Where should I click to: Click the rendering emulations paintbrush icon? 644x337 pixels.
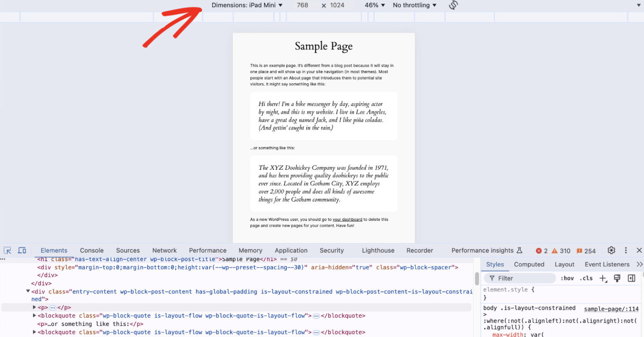click(617, 278)
